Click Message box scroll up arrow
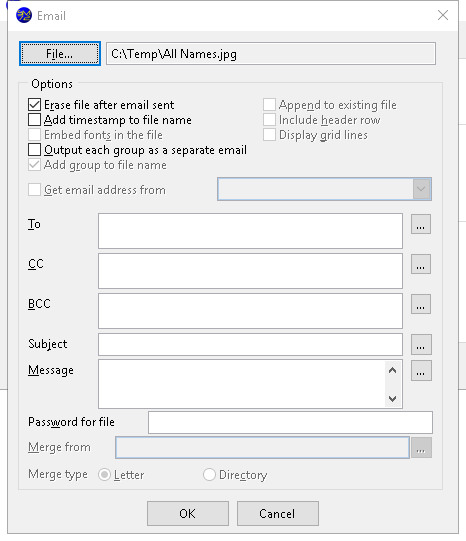This screenshot has height=541, width=466. [x=392, y=370]
